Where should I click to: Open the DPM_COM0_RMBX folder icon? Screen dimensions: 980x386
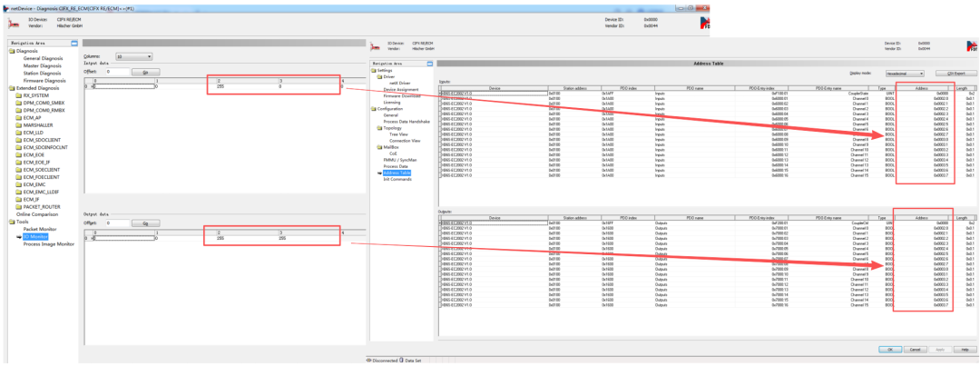tap(19, 110)
